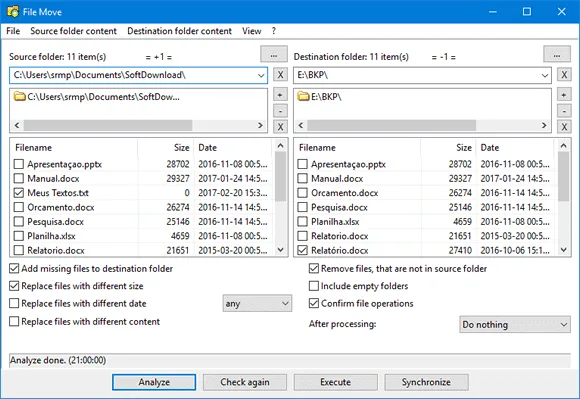Image resolution: width=580 pixels, height=399 pixels.
Task: Click left arrow of source folder list scrollbar
Action: pos(17,125)
